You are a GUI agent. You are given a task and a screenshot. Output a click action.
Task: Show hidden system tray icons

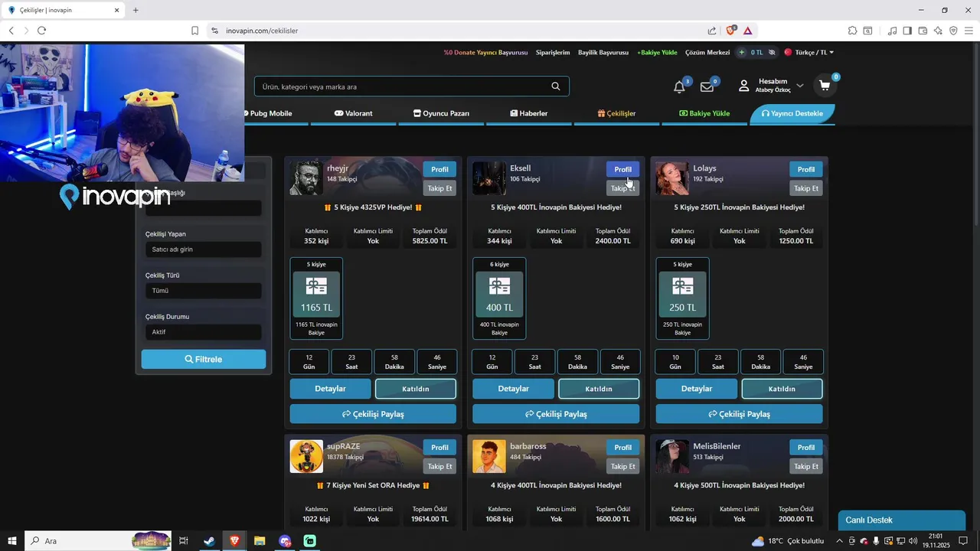[x=840, y=541]
